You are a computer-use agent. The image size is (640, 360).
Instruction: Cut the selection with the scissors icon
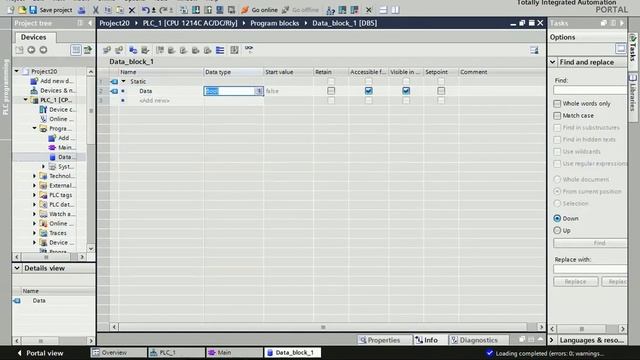point(96,10)
